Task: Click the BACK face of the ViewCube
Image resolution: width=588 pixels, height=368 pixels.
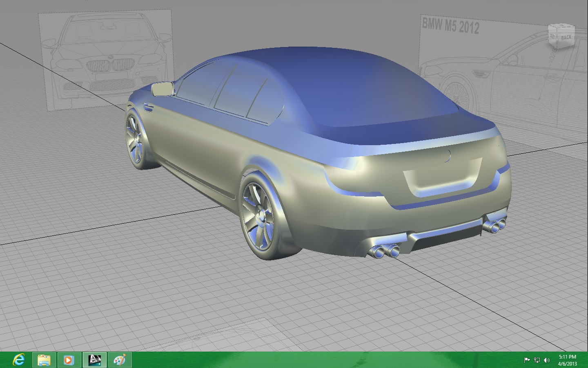Action: (x=566, y=37)
